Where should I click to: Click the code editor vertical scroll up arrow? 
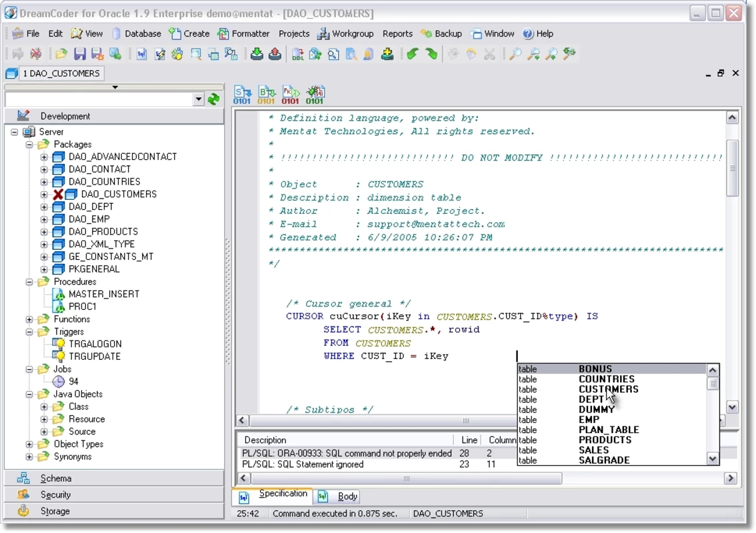coord(733,117)
